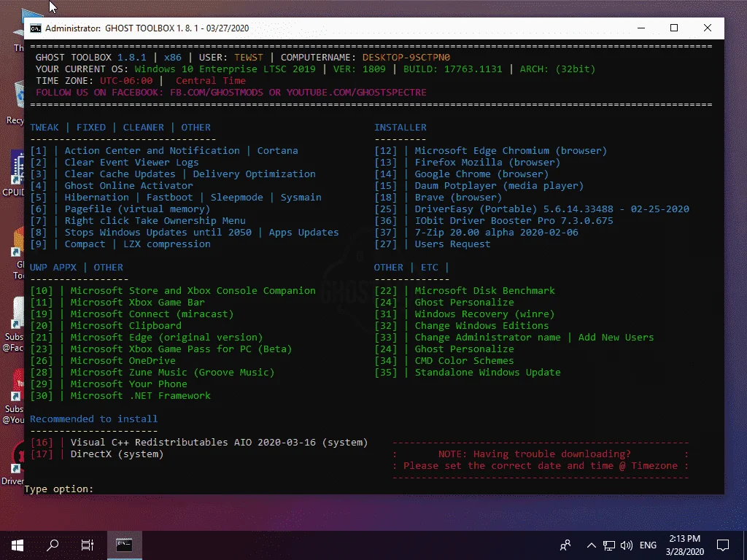Open Task View on the taskbar

pos(88,545)
